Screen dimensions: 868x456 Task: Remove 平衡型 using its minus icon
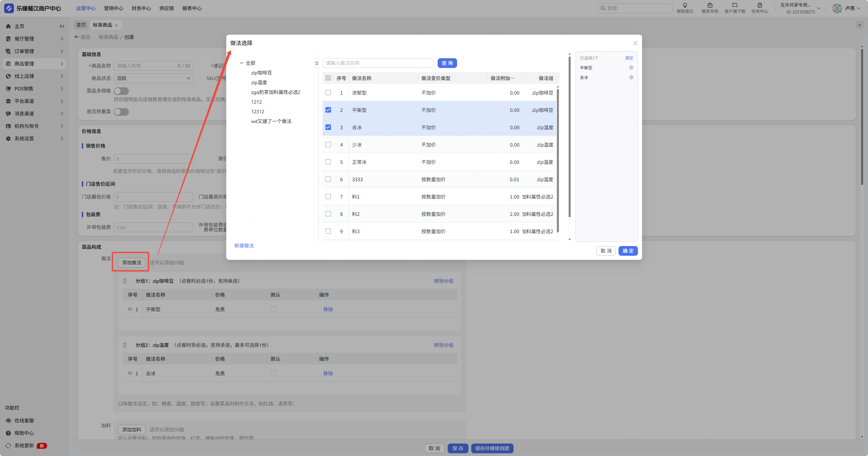631,68
